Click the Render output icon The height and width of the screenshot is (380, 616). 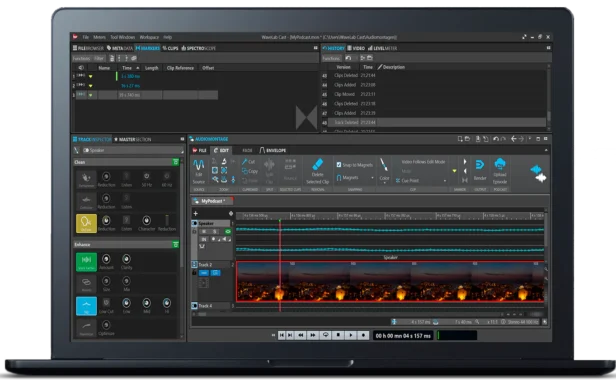(480, 165)
